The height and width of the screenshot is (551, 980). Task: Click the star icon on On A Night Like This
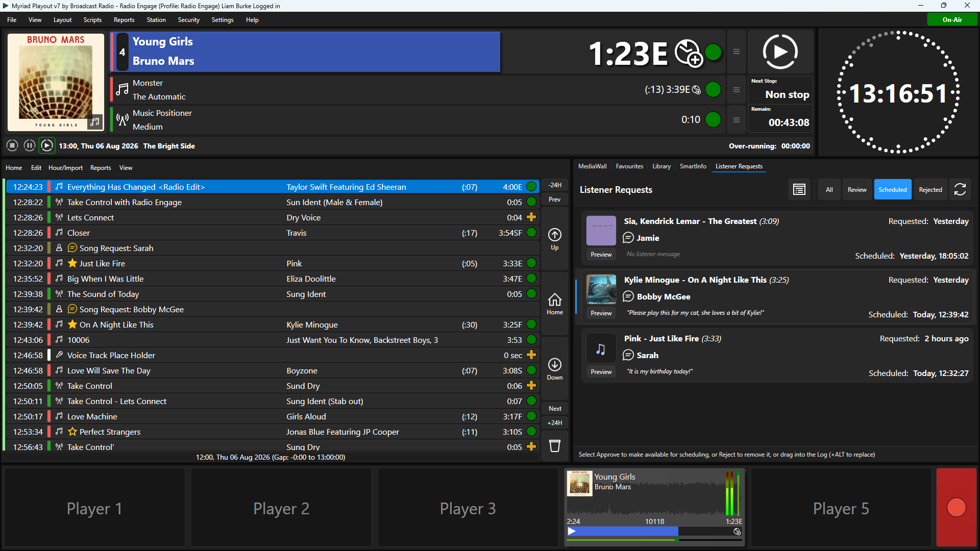click(x=72, y=324)
